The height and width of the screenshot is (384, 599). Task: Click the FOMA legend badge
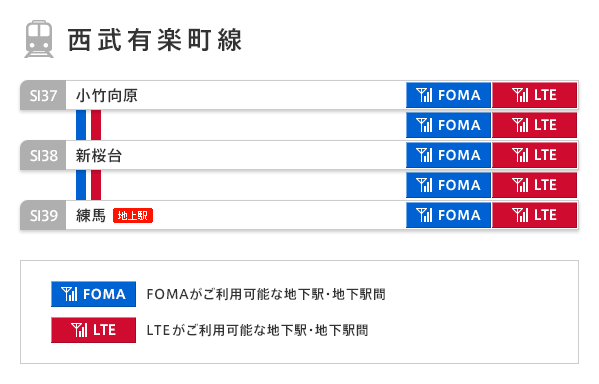click(x=94, y=294)
